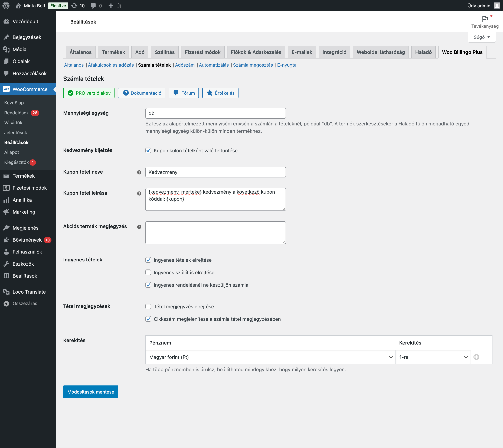Toggle Cikkszám megjelenítése a számla tétel megjegyzésében

coord(148,319)
